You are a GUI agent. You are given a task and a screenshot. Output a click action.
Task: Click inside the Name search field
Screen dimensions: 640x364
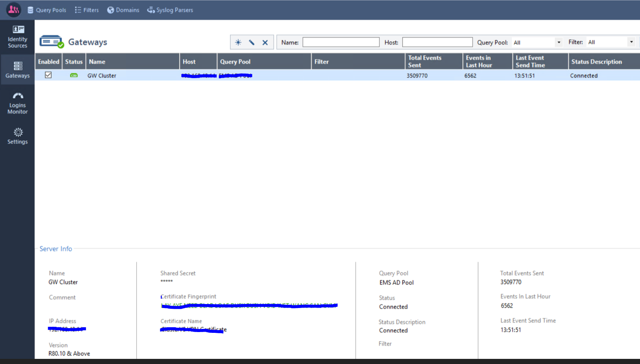341,42
